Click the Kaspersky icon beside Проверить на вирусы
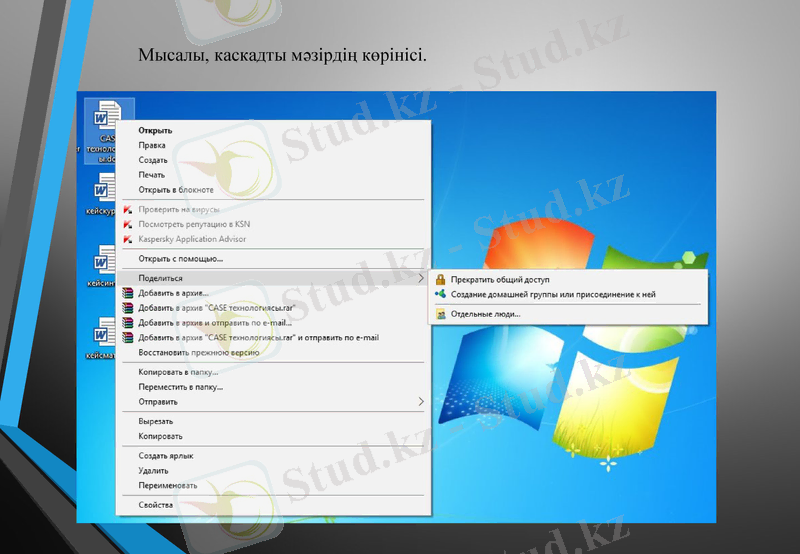Screen dimensions: 800x554 click(128, 210)
